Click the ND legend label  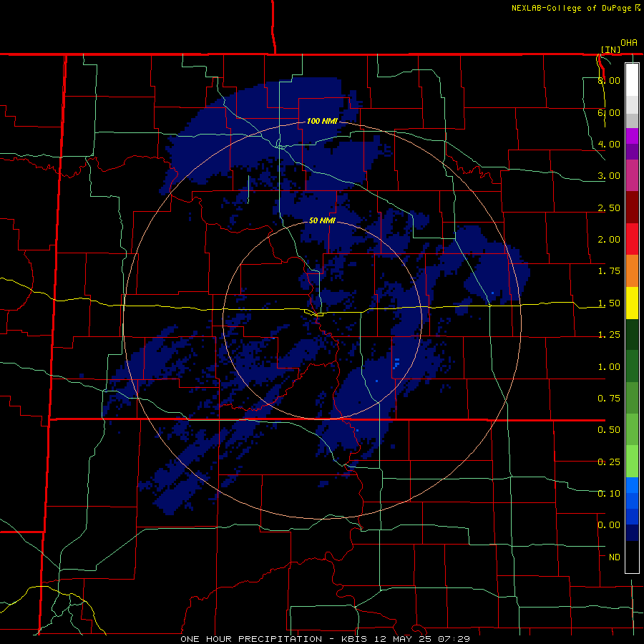click(x=615, y=557)
